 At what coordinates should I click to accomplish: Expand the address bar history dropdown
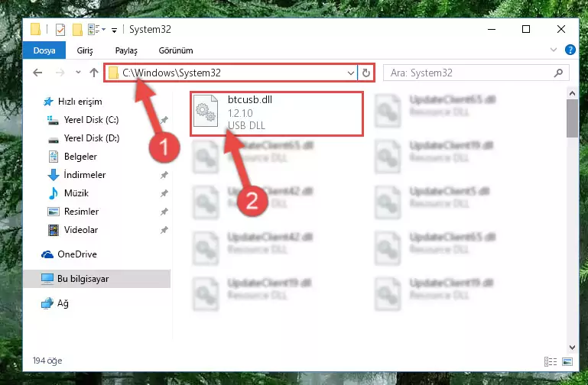coord(351,73)
